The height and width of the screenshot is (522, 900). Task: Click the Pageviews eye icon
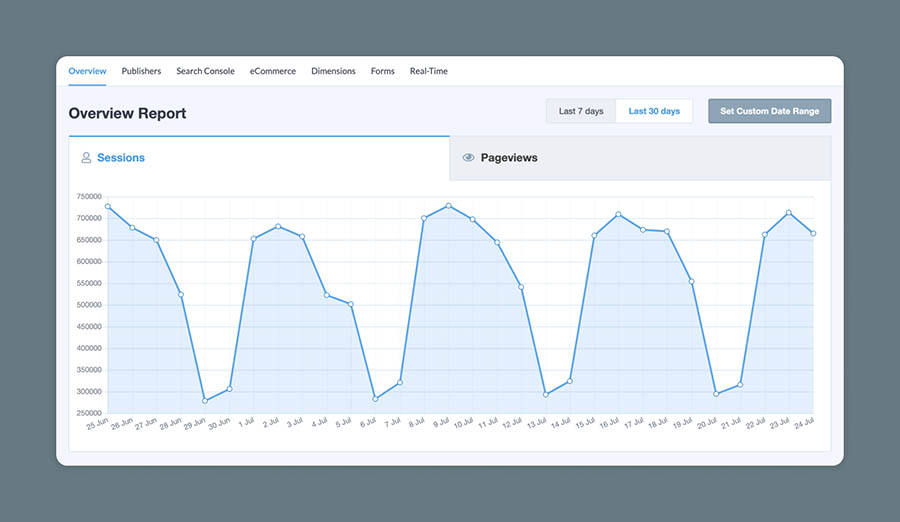[x=468, y=158]
